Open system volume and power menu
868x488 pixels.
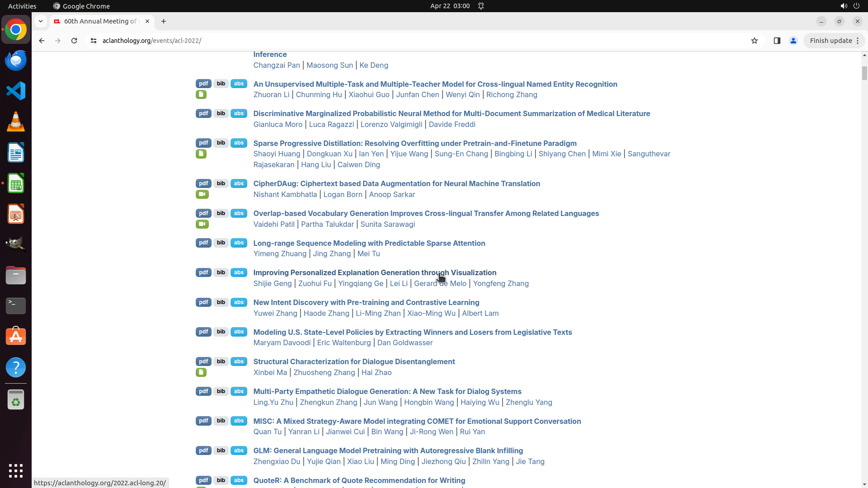pos(849,6)
